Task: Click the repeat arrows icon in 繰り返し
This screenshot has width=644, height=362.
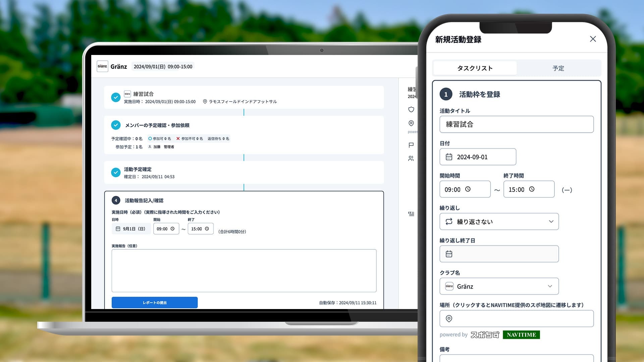Action: [449, 222]
